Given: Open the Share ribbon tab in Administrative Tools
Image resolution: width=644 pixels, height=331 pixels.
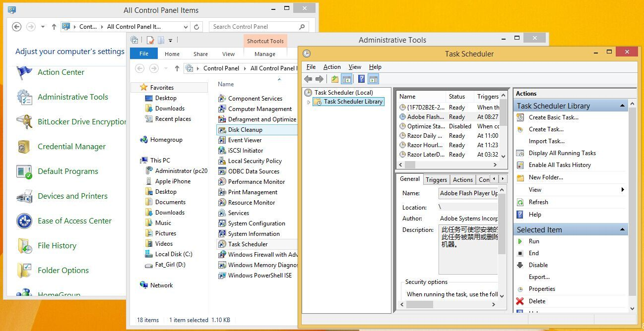Looking at the screenshot, I should (200, 54).
